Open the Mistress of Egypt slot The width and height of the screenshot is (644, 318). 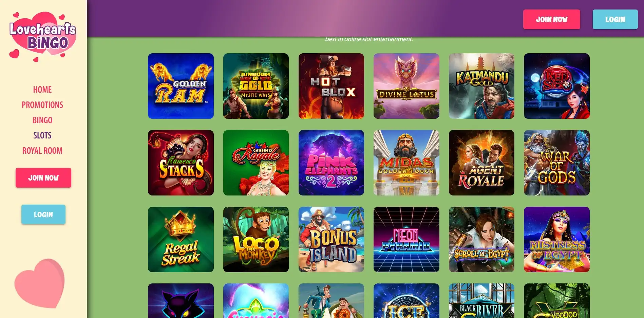pos(557,239)
